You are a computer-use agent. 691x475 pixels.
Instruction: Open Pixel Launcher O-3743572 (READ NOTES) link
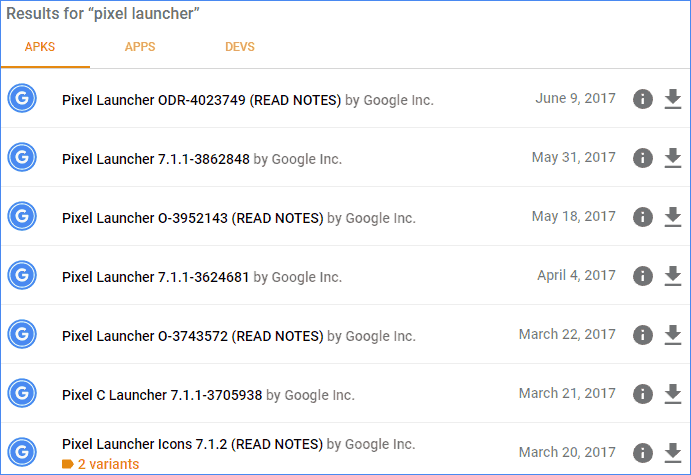coord(193,337)
